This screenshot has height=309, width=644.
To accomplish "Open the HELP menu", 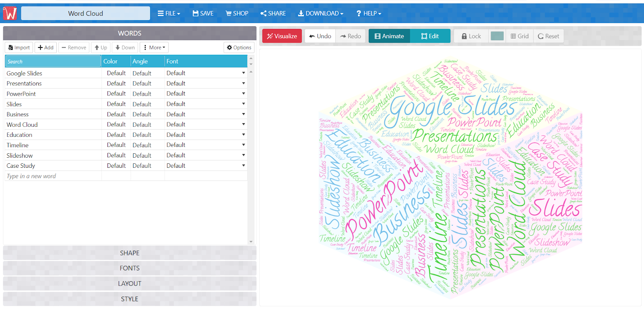I will click(x=369, y=13).
